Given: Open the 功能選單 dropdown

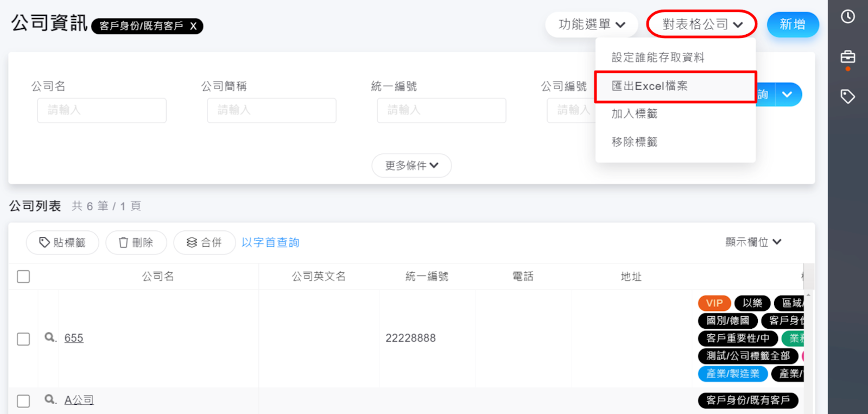Looking at the screenshot, I should tap(591, 24).
